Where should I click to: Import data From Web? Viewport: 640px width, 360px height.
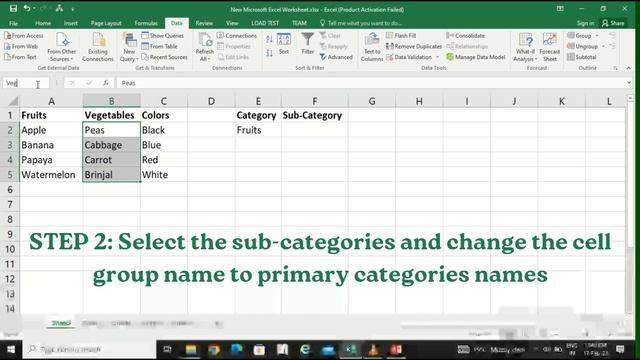point(21,47)
